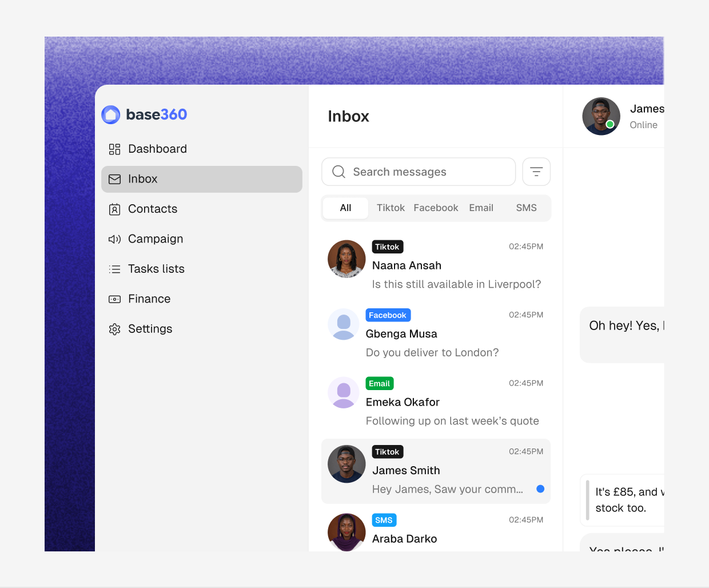Select the All messages tab
Image resolution: width=709 pixels, height=588 pixels.
[x=345, y=208]
